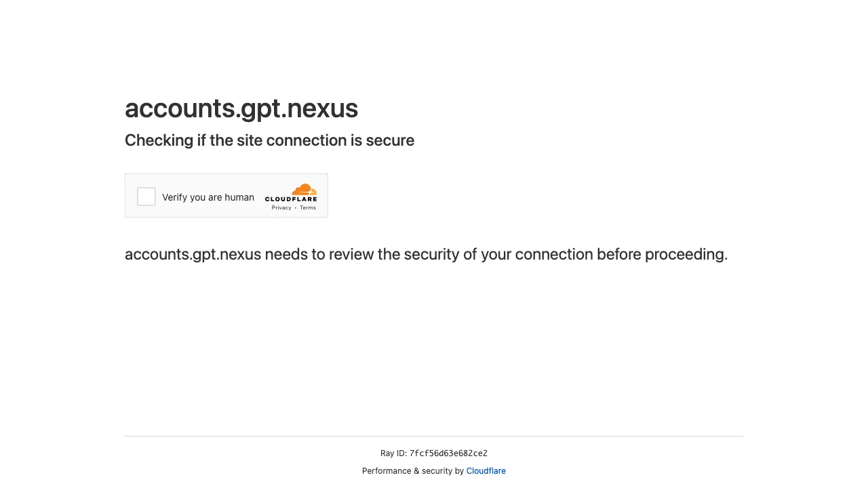Select the Ray ID value 7fcf56d63e682ce2
Screen dimensions: 868x488
pyautogui.click(x=448, y=453)
